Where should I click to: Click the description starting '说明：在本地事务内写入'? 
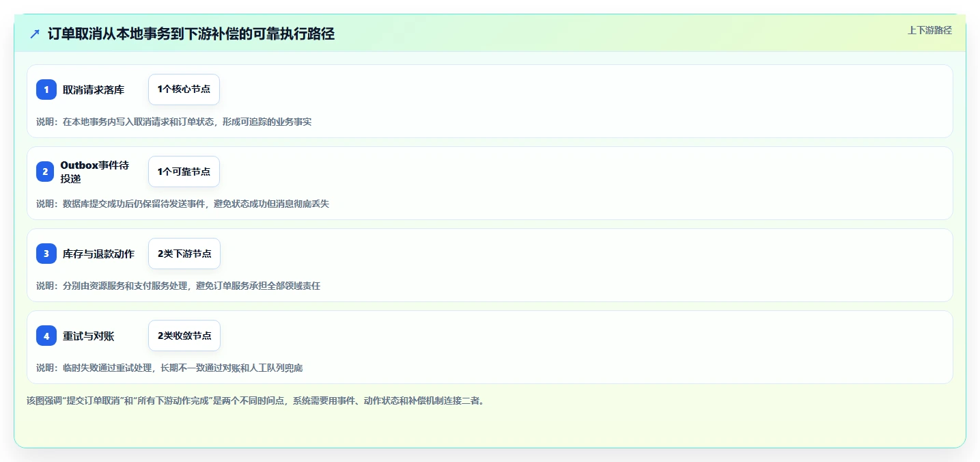[174, 122]
